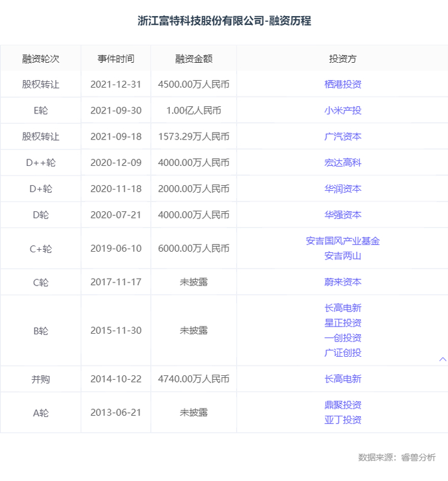Click the amount 6000.00万人民币
The width and height of the screenshot is (448, 481).
[x=194, y=249]
